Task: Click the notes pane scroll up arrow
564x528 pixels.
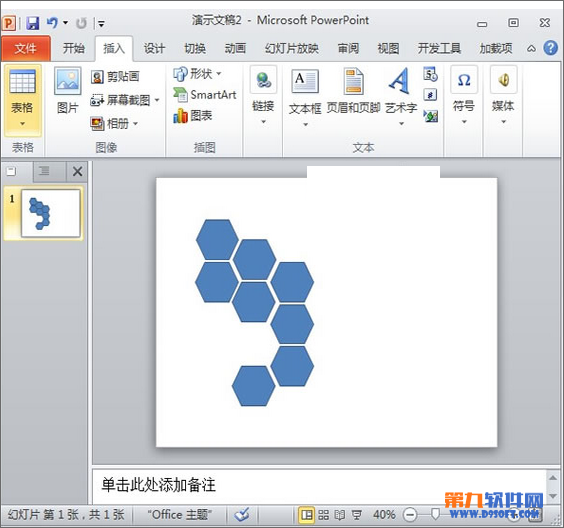Action: (553, 478)
